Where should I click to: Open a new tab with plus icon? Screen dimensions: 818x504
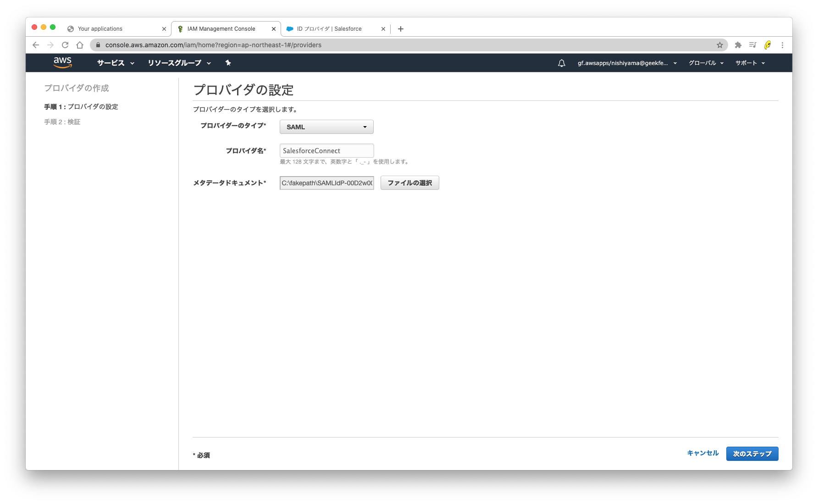[400, 29]
